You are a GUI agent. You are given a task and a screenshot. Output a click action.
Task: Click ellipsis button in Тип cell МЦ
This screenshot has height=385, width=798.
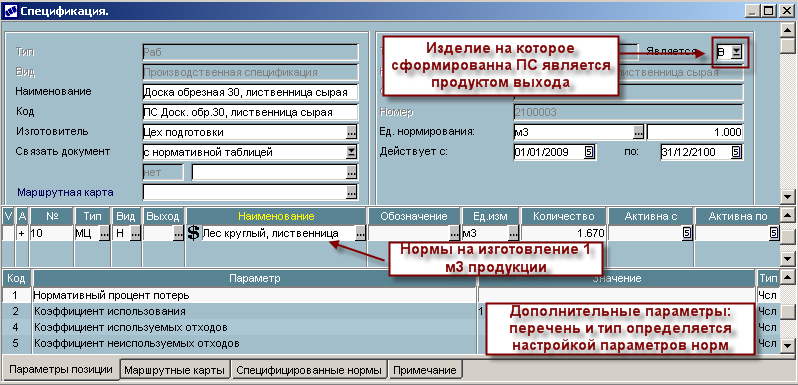pos(104,234)
